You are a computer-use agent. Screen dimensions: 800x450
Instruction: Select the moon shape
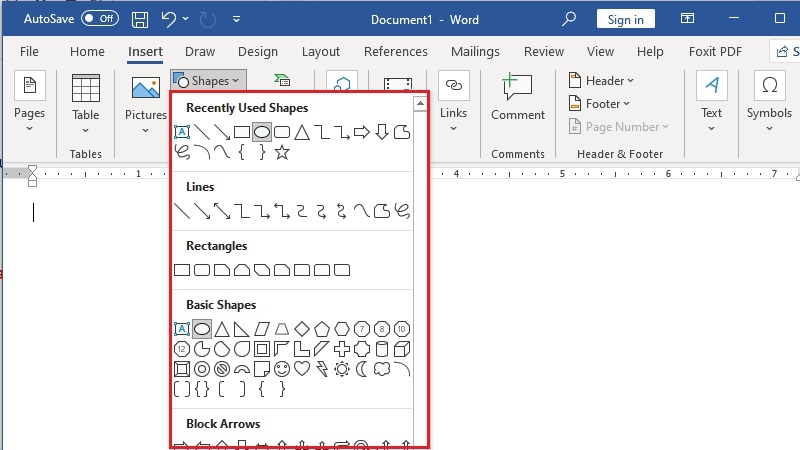[x=362, y=369]
